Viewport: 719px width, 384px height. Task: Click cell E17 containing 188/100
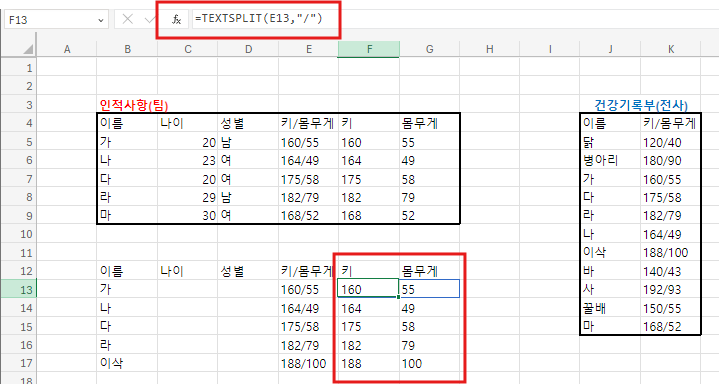(x=309, y=363)
